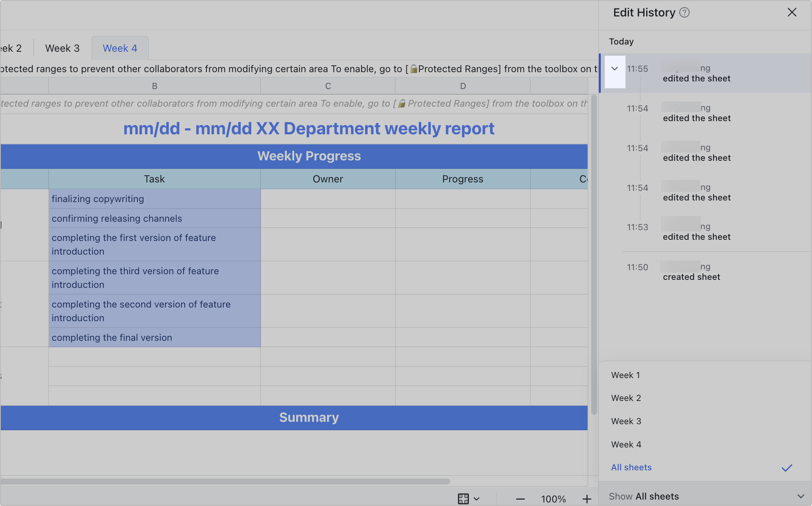
Task: Open the chevron beside the grid view icon
Action: 477,499
